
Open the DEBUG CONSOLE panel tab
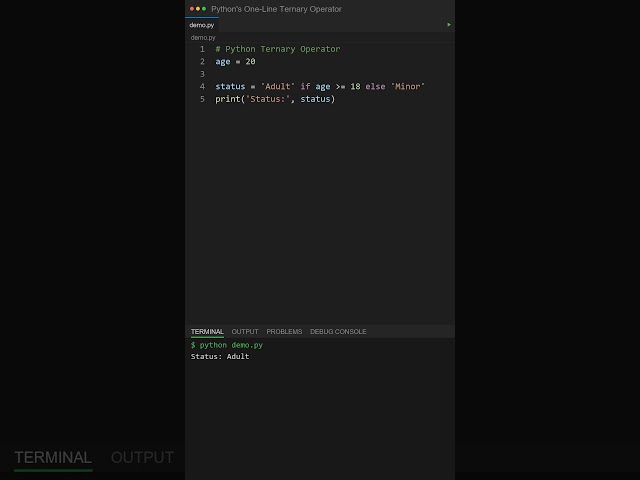coord(338,331)
